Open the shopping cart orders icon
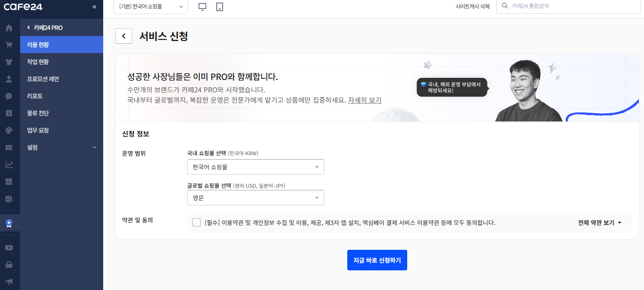 coord(9,45)
